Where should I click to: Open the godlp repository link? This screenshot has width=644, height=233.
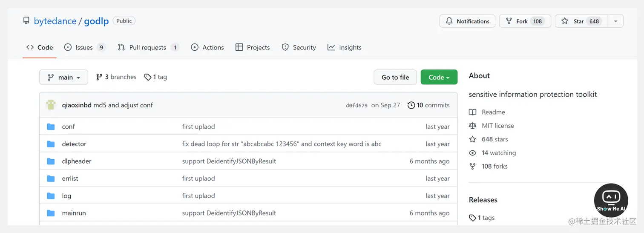point(96,21)
